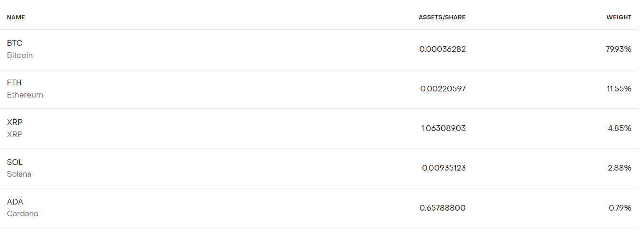Image resolution: width=644 pixels, height=245 pixels.
Task: Click Bitcoin's 0.00036282 assets per share
Action: (442, 49)
